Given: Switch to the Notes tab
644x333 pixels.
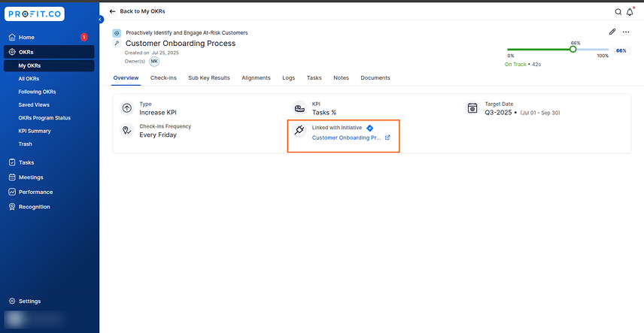Looking at the screenshot, I should point(342,78).
